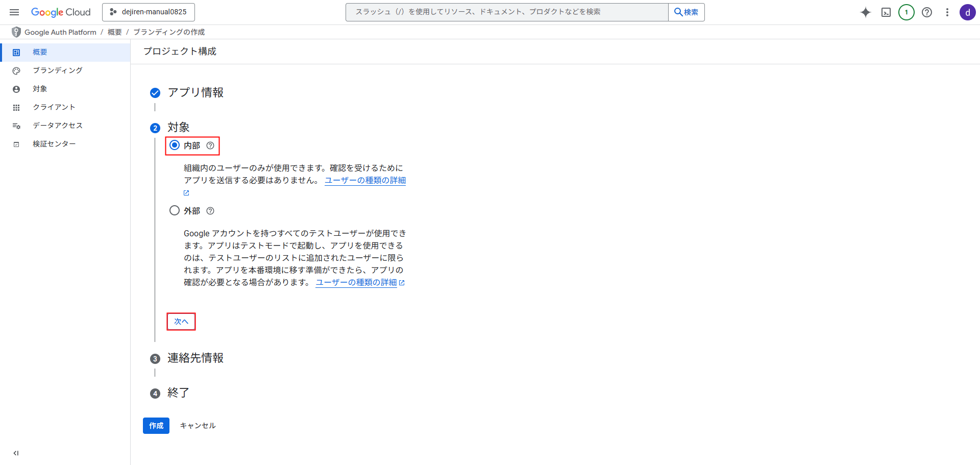Screen dimensions: 980x465
Task: Open the help question mark icon in header
Action: (x=927, y=12)
